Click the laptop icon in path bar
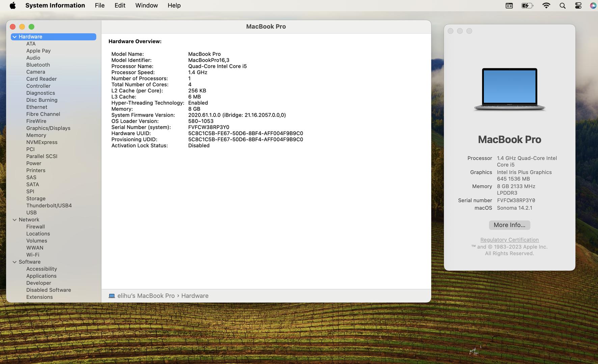The height and width of the screenshot is (364, 598). pos(112,296)
